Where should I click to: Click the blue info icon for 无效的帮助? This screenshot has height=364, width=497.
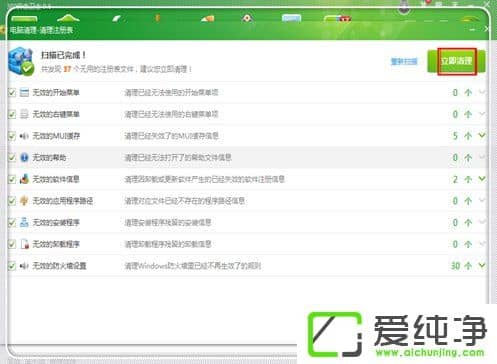coord(24,157)
